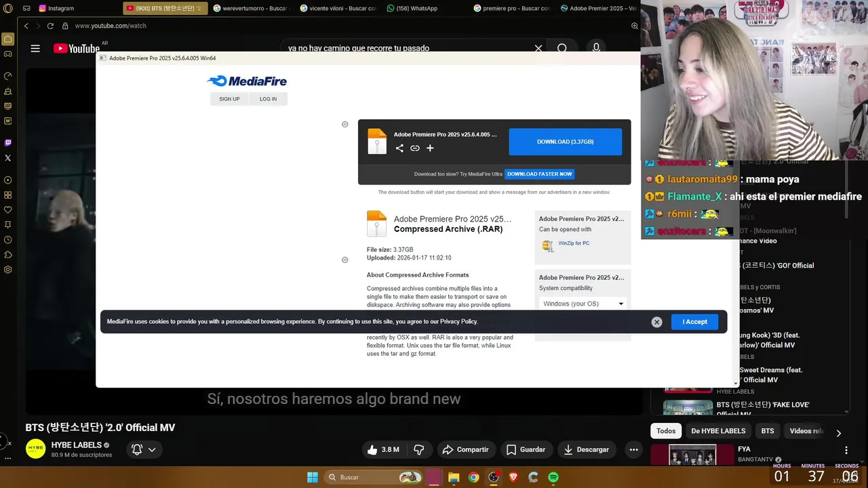The width and height of the screenshot is (868, 488).
Task: Open File Explorer from the taskbar
Action: click(454, 477)
